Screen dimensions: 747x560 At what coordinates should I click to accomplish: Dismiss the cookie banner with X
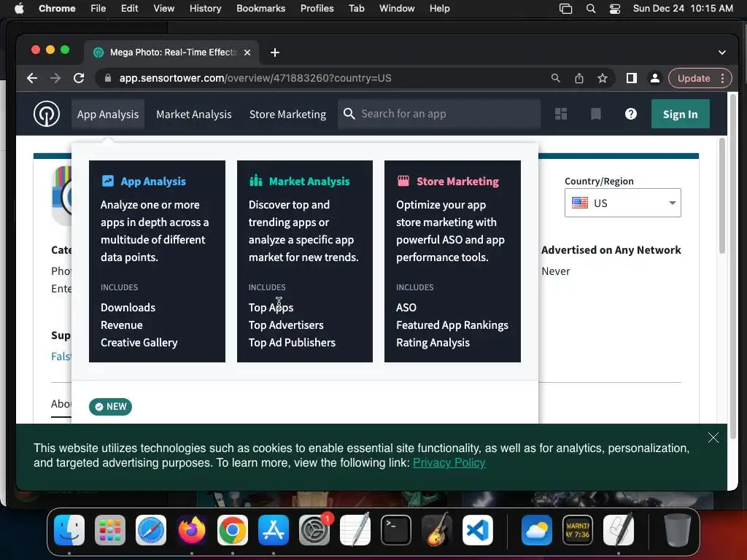coord(713,437)
